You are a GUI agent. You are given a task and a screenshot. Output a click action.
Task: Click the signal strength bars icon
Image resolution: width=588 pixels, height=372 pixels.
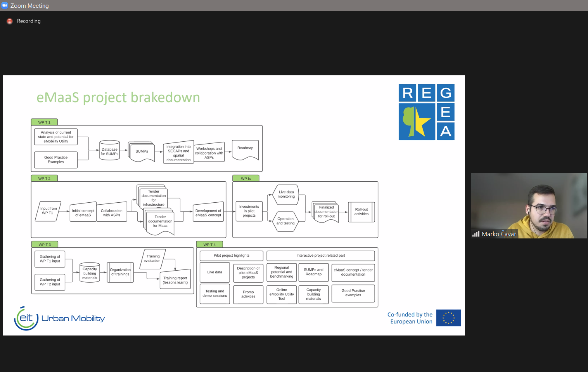coord(476,234)
